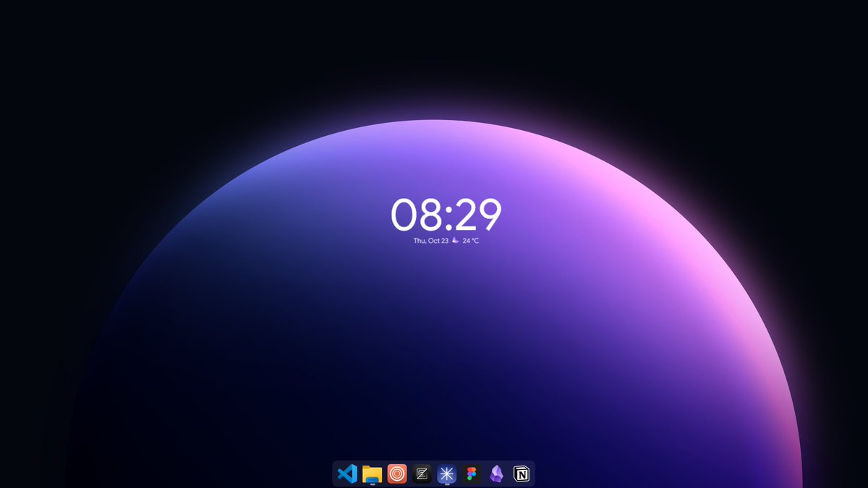Launch the red concentric-circles app icon
The width and height of the screenshot is (868, 488).
coord(397,474)
